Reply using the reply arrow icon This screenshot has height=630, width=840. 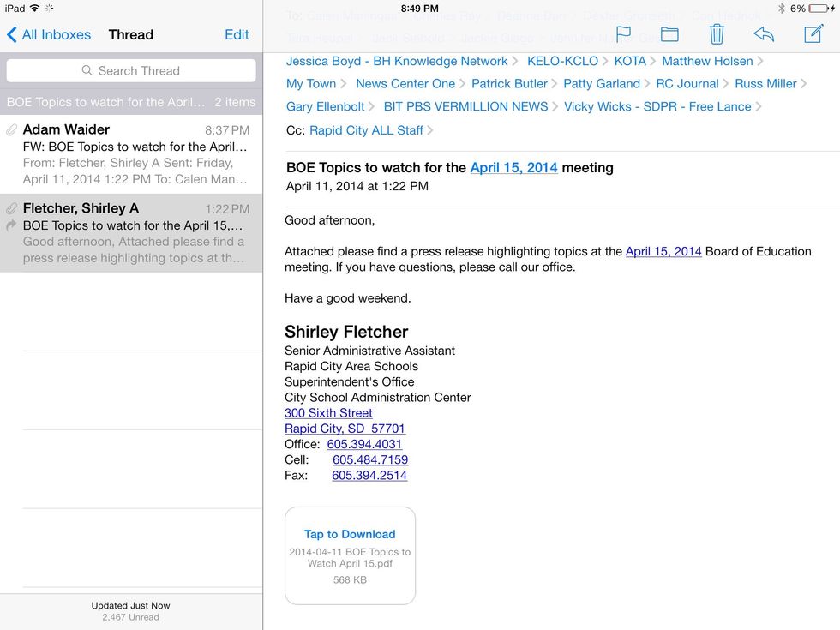point(765,34)
